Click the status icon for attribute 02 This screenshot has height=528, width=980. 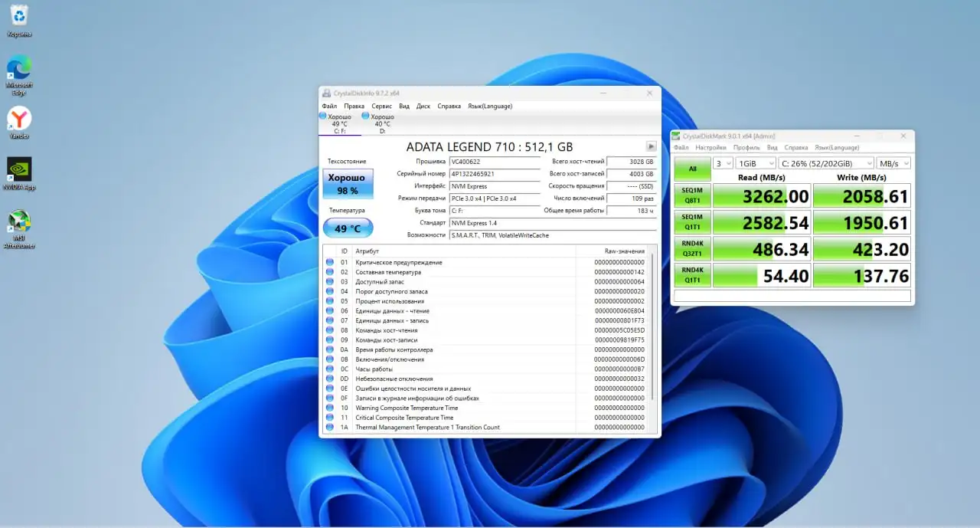tap(330, 272)
